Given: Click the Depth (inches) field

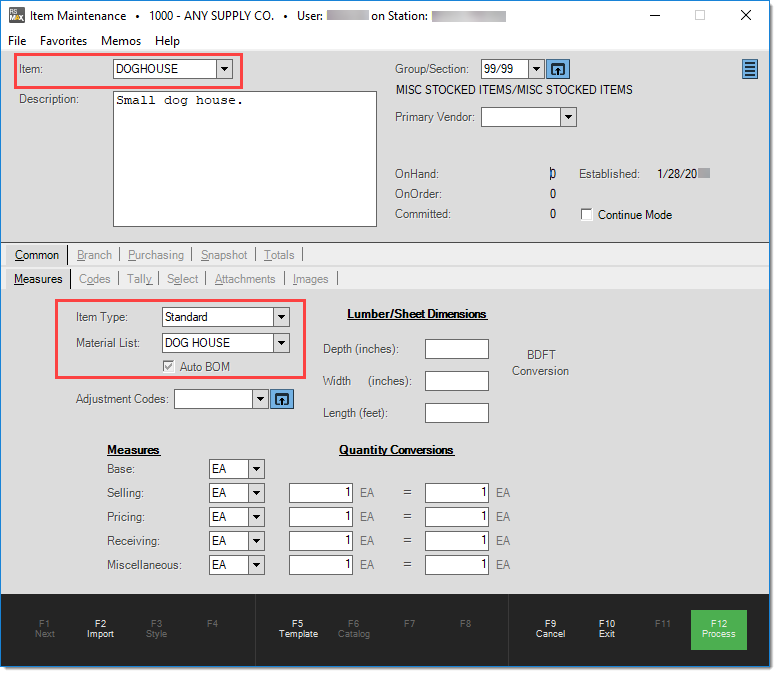Looking at the screenshot, I should 458,350.
